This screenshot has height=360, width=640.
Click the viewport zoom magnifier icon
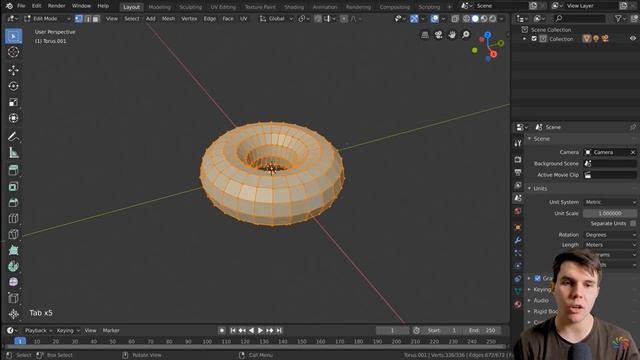click(466, 35)
